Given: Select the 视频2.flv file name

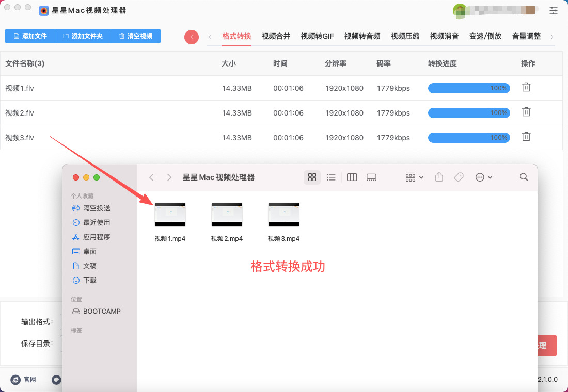Looking at the screenshot, I should [x=20, y=113].
